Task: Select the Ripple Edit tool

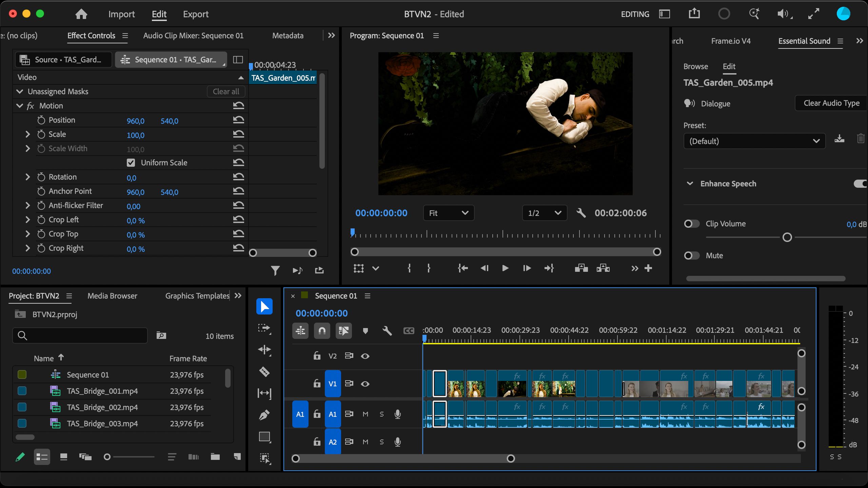Action: 264,349
